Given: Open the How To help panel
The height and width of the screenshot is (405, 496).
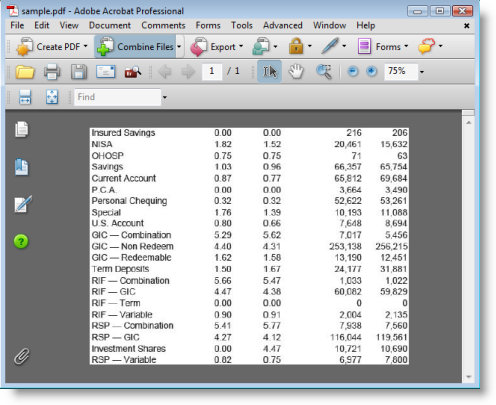Looking at the screenshot, I should point(21,241).
